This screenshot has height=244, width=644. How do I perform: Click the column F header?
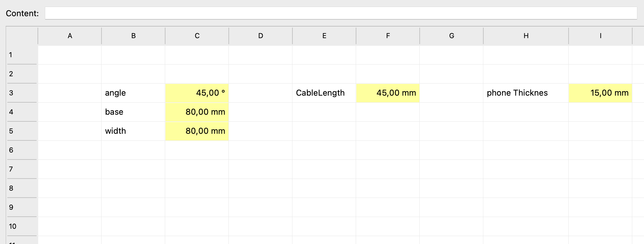388,36
